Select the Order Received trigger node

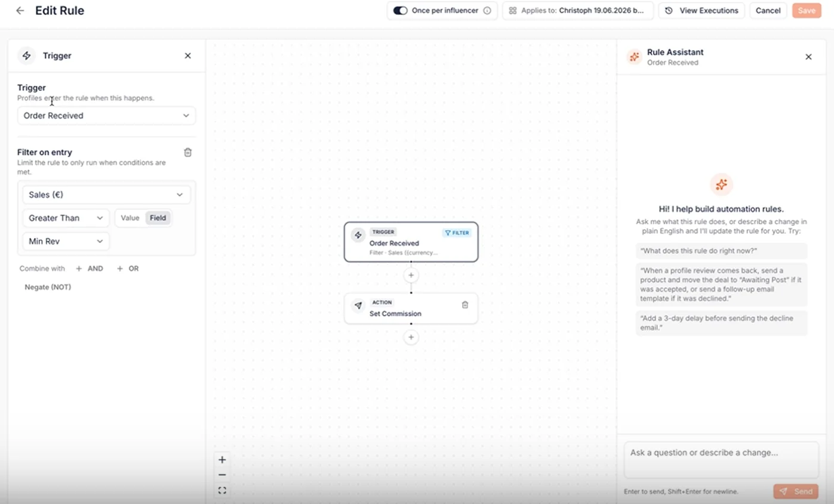click(411, 242)
